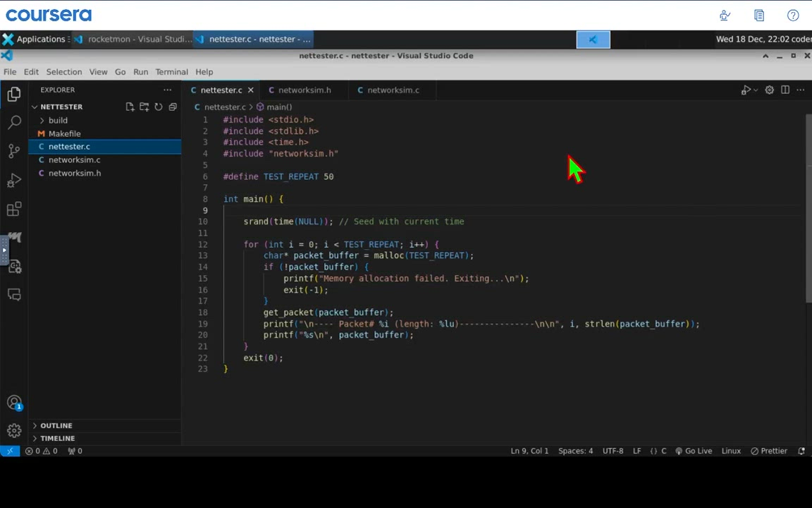Viewport: 812px width, 508px height.
Task: Open editor more actions ellipsis
Action: [x=801, y=90]
